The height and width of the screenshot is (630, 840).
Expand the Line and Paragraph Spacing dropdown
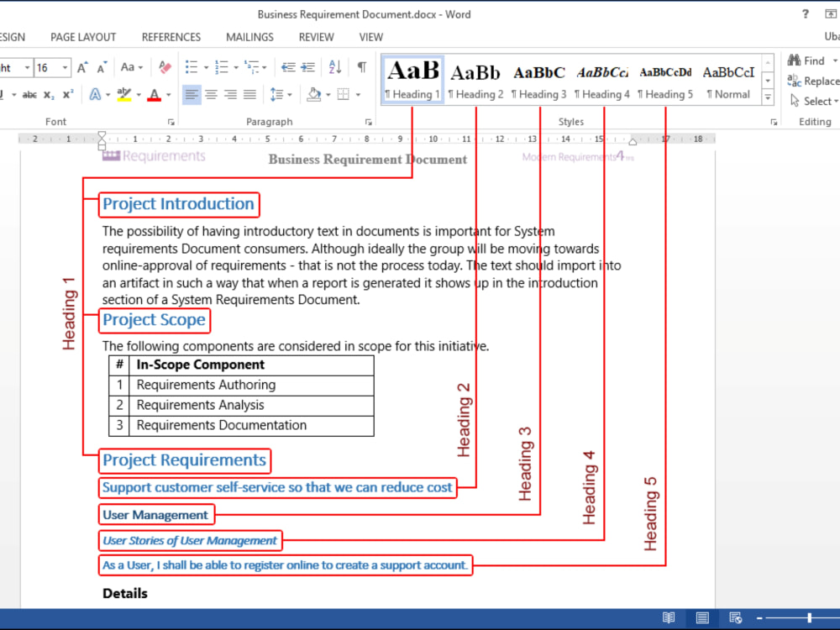tap(290, 94)
